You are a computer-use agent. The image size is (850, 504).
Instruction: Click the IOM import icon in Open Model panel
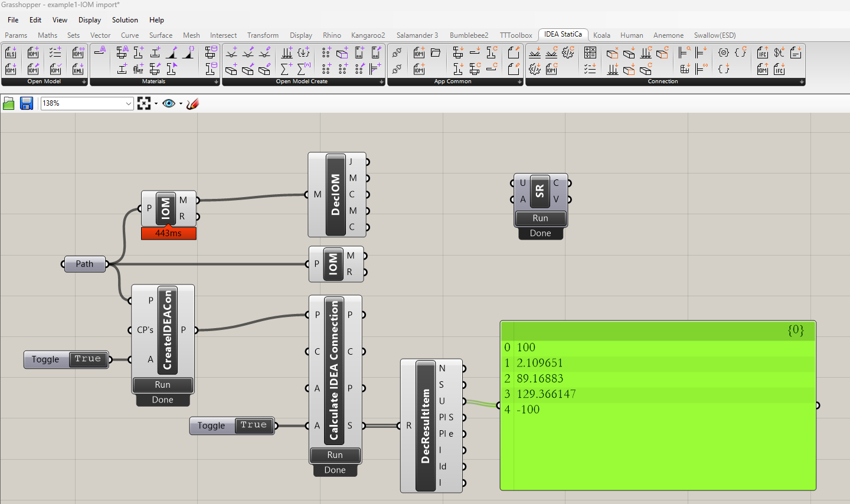coord(10,70)
